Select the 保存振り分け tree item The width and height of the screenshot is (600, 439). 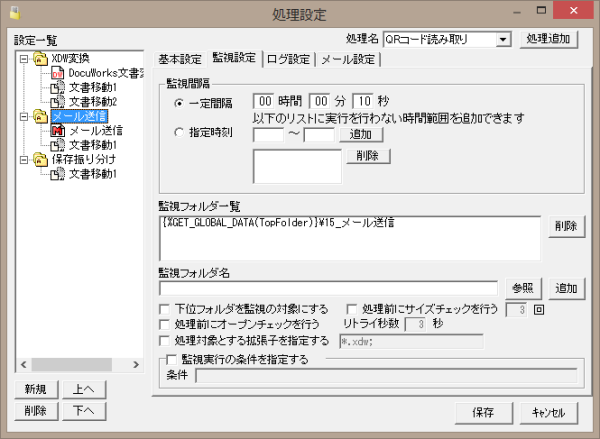[x=84, y=160]
